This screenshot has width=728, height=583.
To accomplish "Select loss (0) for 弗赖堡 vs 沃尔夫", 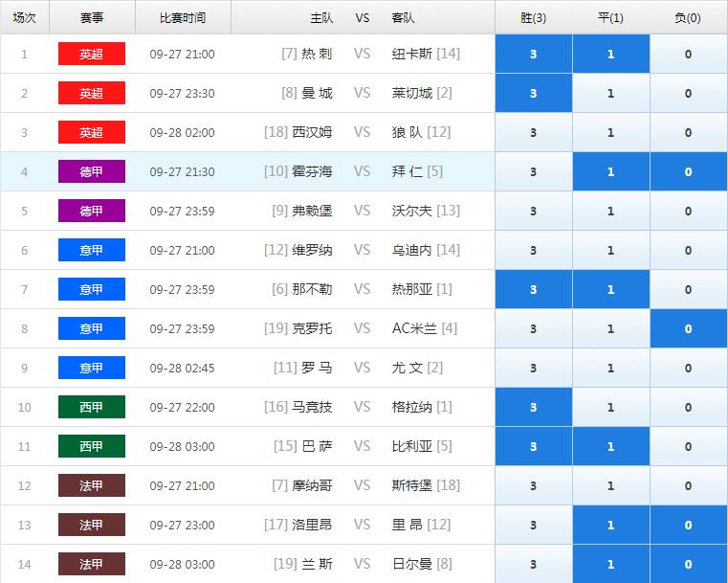I will (x=689, y=211).
